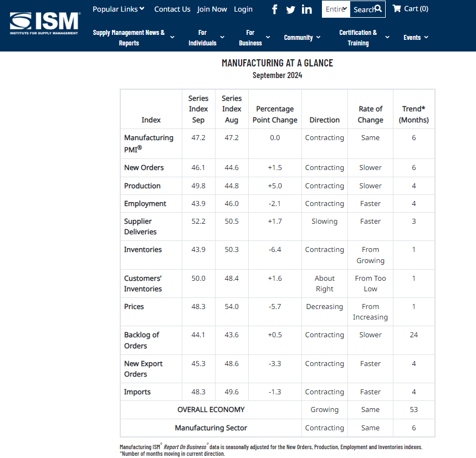476x458 pixels.
Task: Open the Events menu
Action: [x=416, y=38]
